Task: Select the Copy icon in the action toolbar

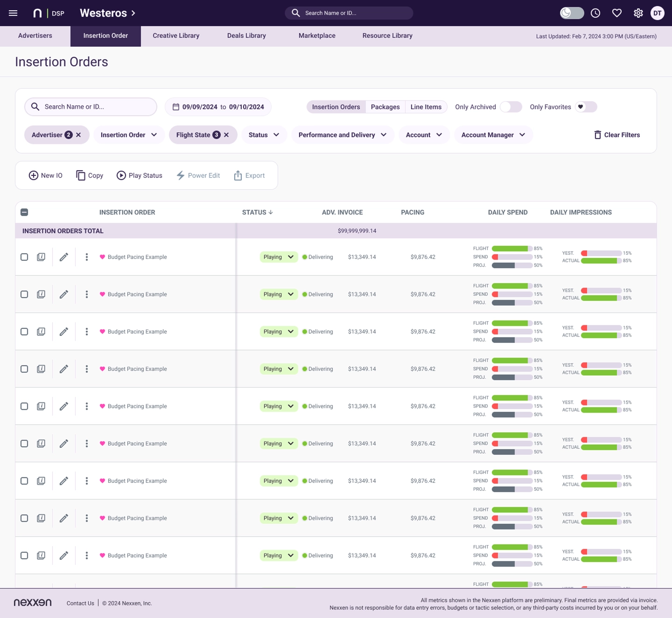Action: coord(80,175)
